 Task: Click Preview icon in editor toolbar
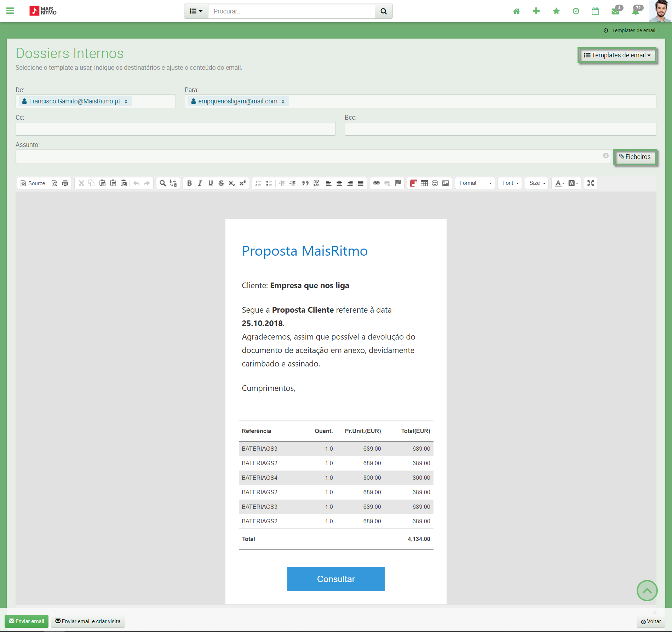coord(54,183)
